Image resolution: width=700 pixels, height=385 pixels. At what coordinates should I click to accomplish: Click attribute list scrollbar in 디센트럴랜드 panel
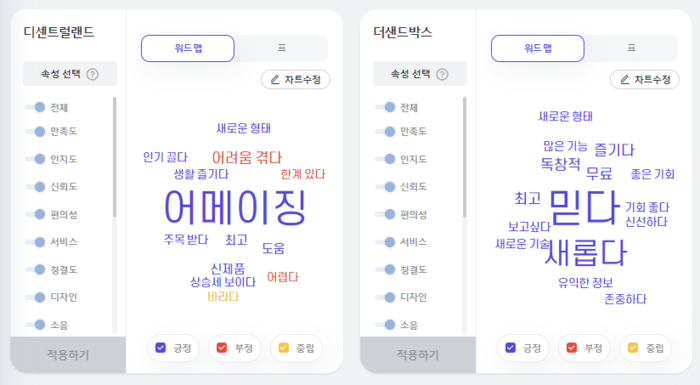point(115,157)
